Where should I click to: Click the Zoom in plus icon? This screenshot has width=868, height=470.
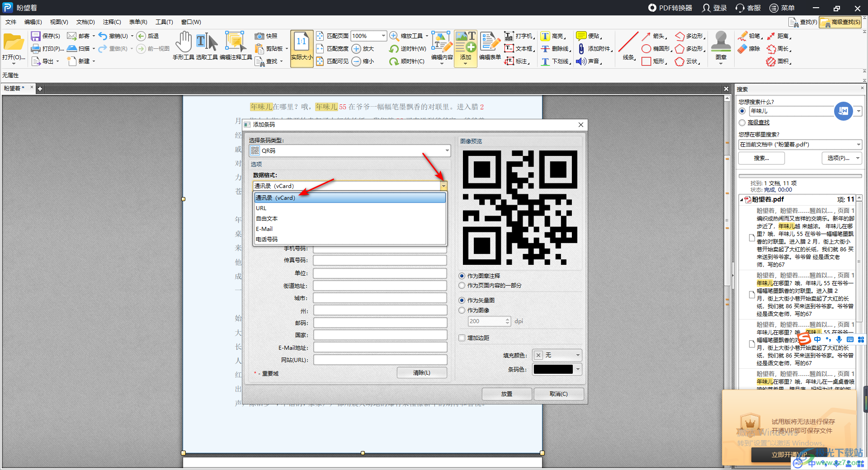[x=357, y=49]
